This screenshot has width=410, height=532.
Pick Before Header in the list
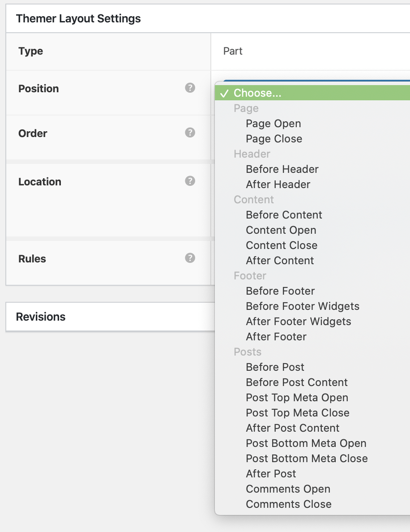pos(282,169)
